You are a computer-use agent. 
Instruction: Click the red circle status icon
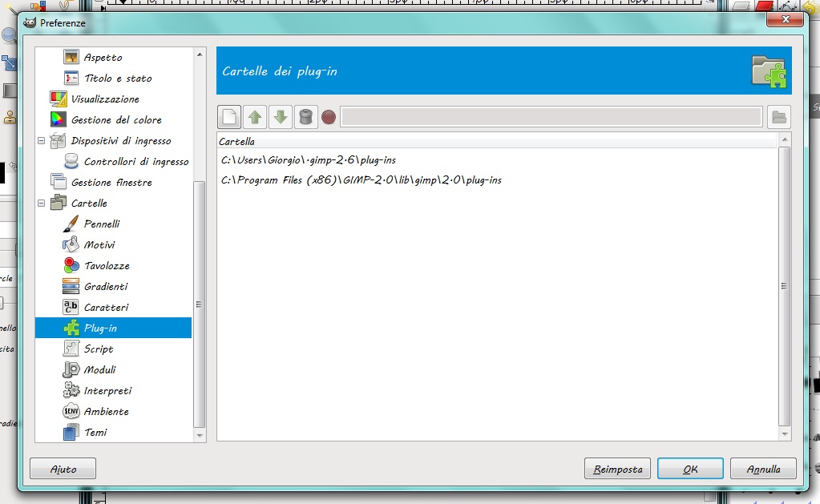(x=329, y=117)
